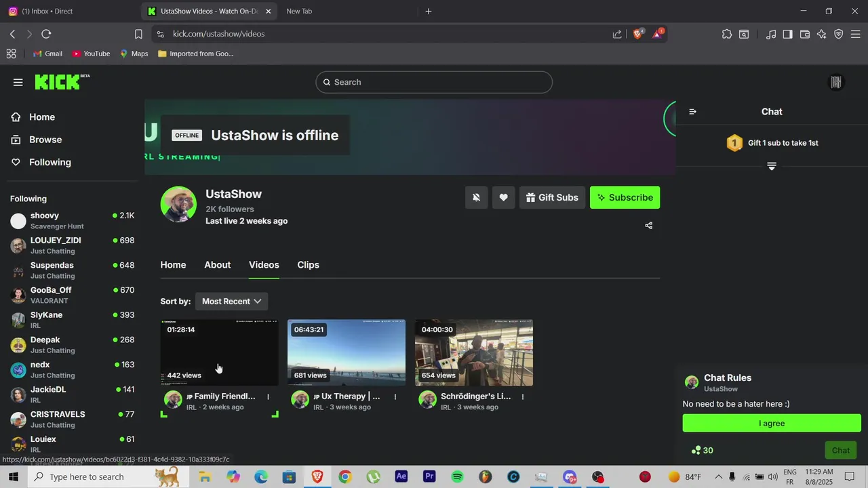Play the 04:00:30 Schrödinger's video thumbnail
The width and height of the screenshot is (868, 488).
(474, 352)
